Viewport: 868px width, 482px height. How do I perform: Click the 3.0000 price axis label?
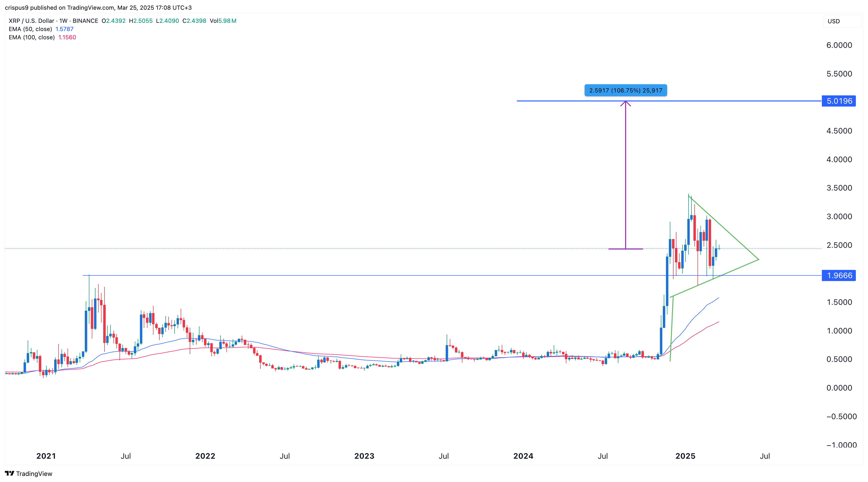coord(839,216)
